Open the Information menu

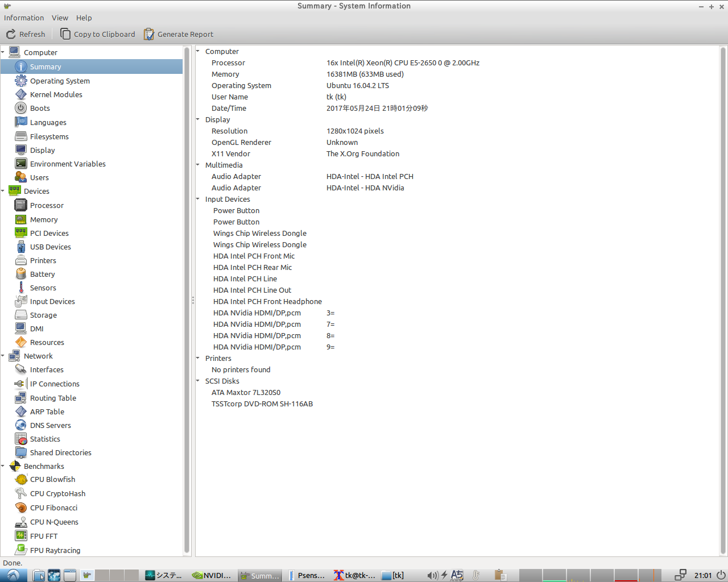pyautogui.click(x=24, y=18)
